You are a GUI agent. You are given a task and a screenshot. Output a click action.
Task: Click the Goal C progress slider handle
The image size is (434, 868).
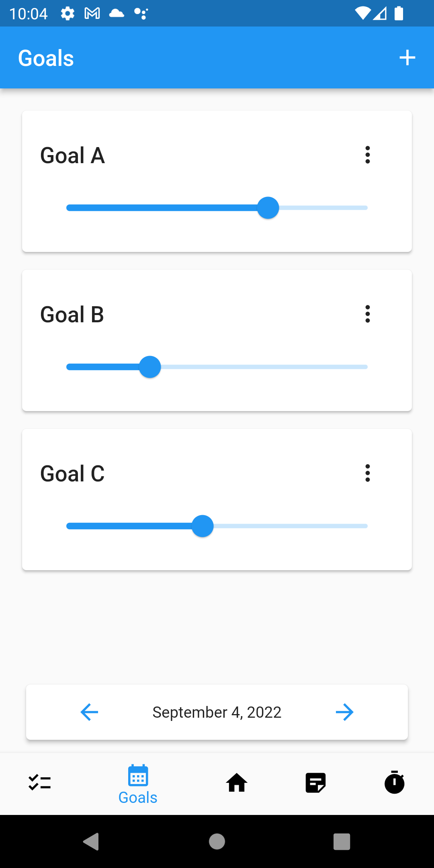[203, 526]
